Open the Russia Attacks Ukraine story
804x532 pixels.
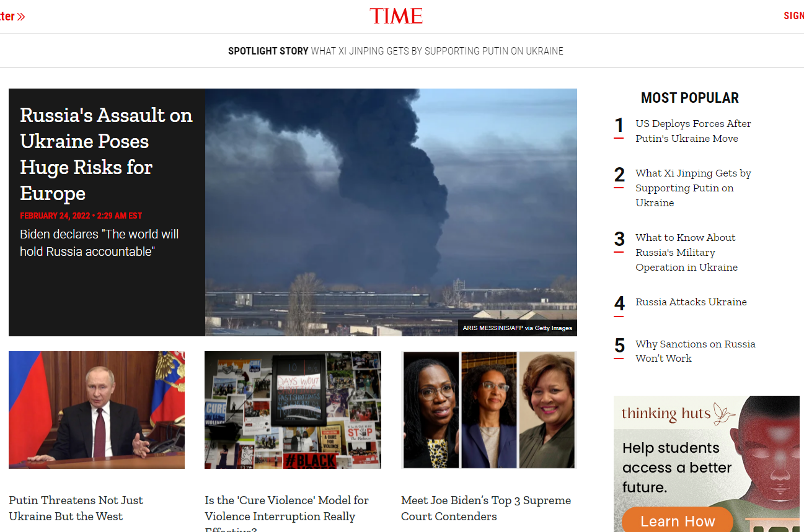click(x=691, y=302)
